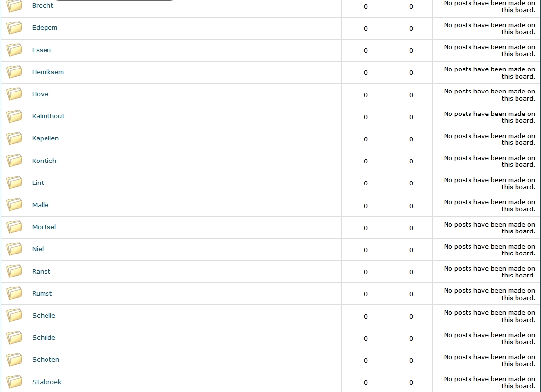Click the folder icon beside Niel
The image size is (541, 392).
(15, 249)
